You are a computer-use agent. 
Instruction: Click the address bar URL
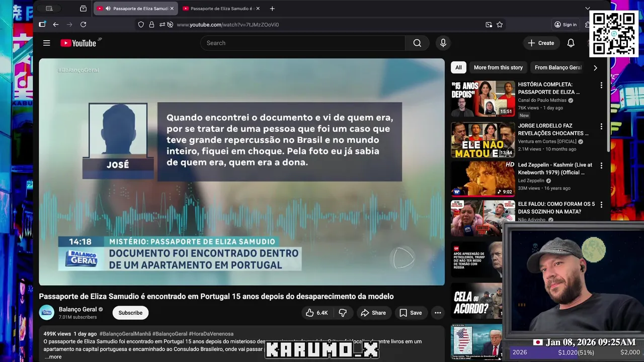point(227,25)
